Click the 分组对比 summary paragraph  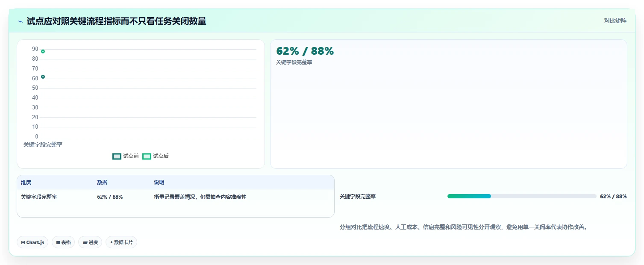463,227
